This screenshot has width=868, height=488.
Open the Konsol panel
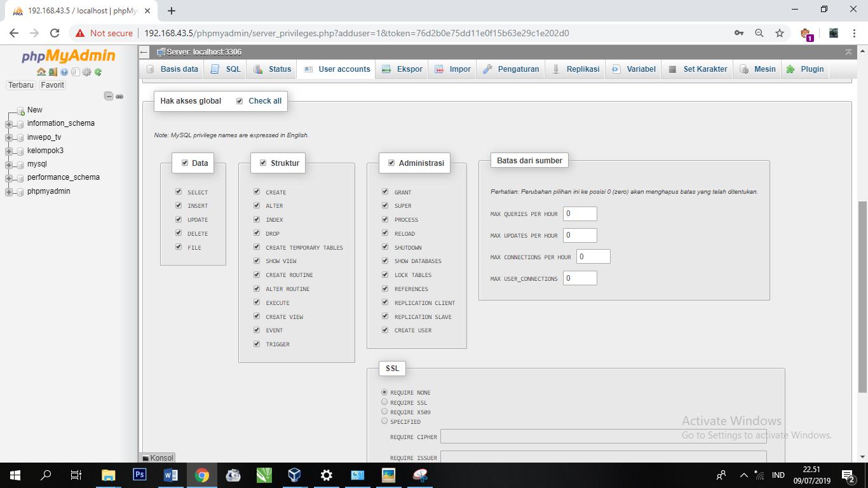[x=158, y=457]
